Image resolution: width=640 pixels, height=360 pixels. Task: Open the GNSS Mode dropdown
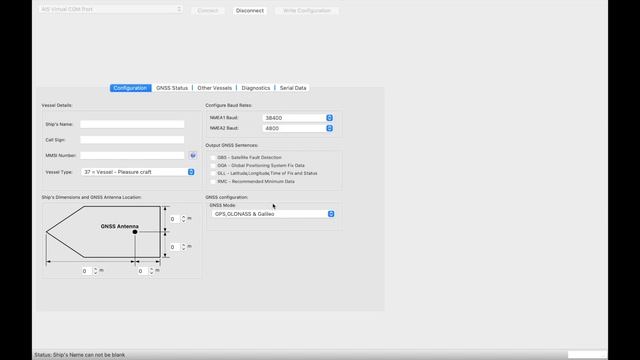[273, 214]
